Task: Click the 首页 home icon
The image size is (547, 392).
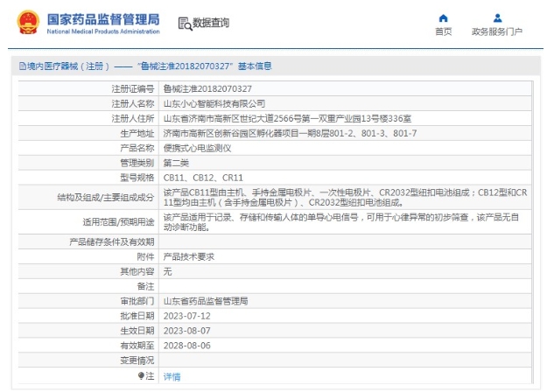Action: click(443, 17)
